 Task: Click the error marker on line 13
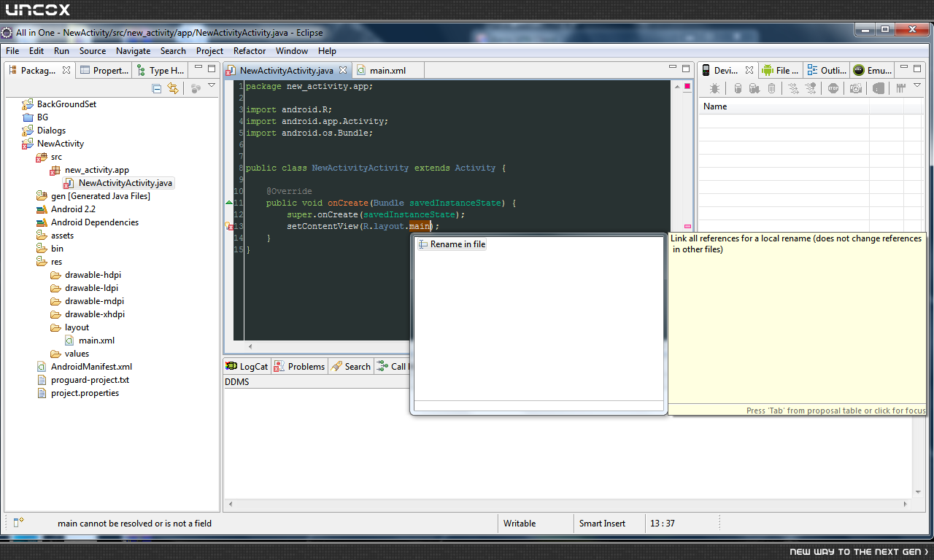click(x=229, y=227)
